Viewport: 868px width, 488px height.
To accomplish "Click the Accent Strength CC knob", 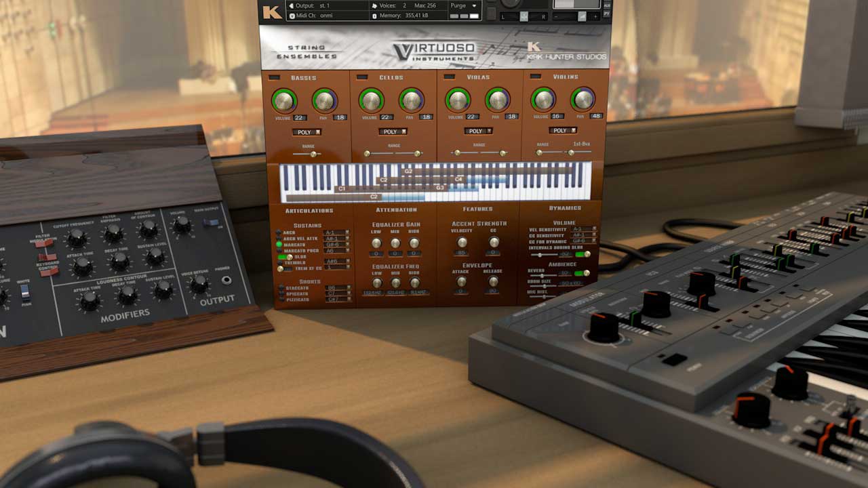I will click(x=494, y=242).
